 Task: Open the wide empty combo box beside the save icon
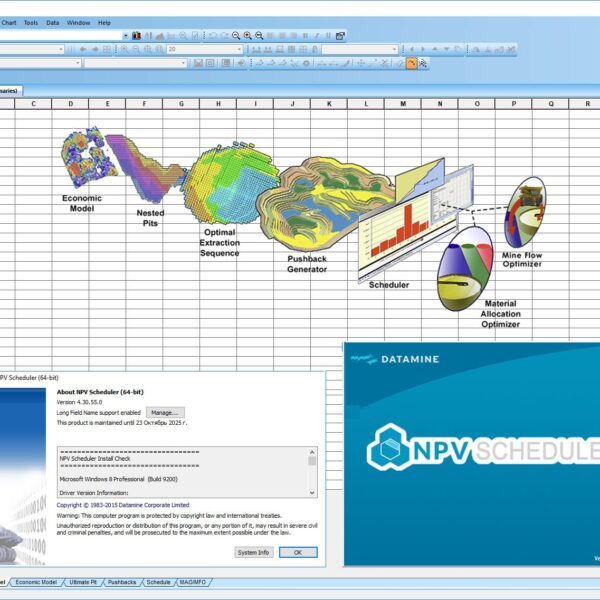click(x=183, y=63)
